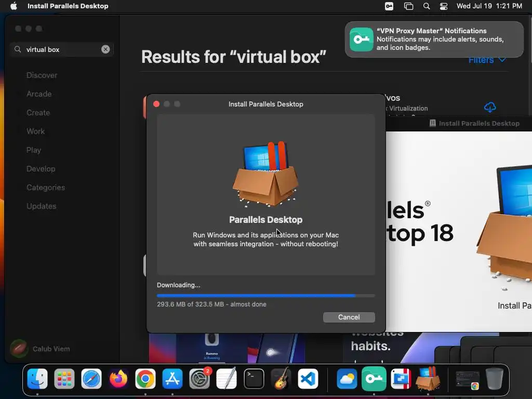This screenshot has width=532, height=399.
Task: Open GarageBand from the Dock
Action: (x=281, y=379)
